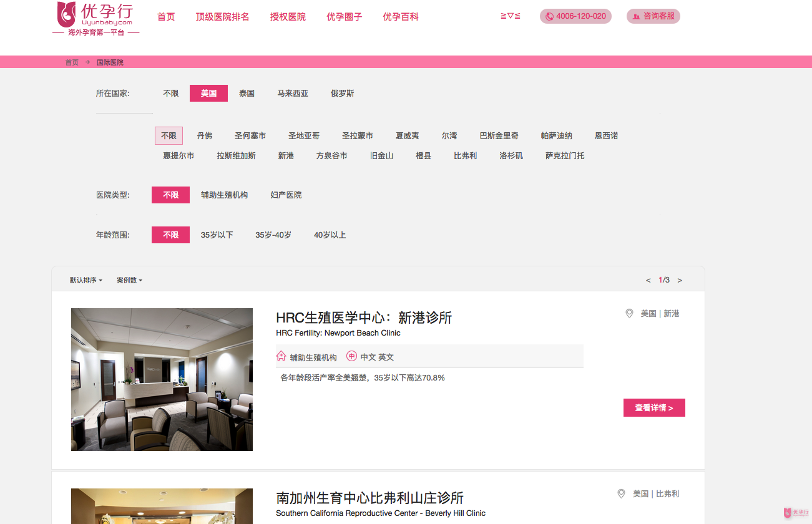
Task: Open 优孕圈子 in the navigation
Action: pyautogui.click(x=344, y=17)
